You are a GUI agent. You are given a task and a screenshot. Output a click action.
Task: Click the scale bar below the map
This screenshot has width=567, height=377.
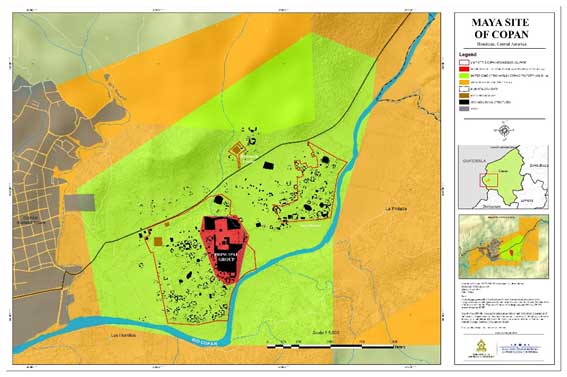(330, 347)
